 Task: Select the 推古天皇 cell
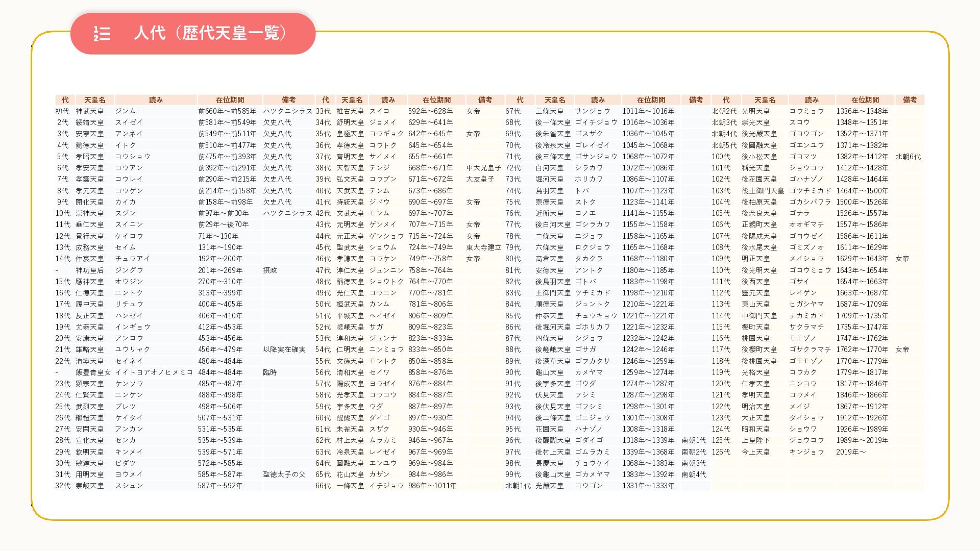coord(350,111)
